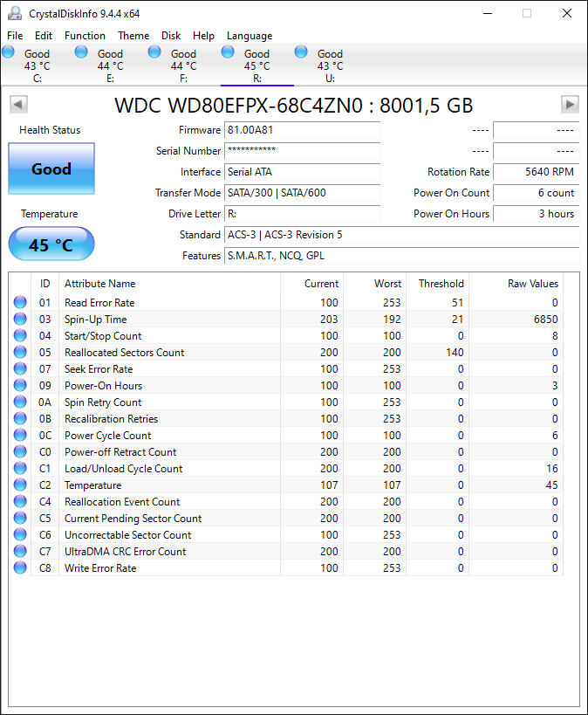Screen dimensions: 588x715
Task: Click the Features field
Action: pyautogui.click(x=402, y=256)
